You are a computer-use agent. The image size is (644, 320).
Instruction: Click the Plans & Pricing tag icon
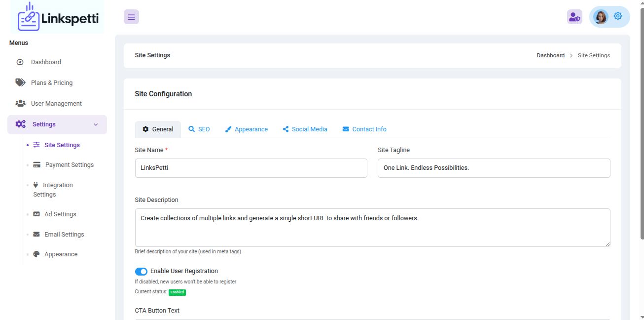click(20, 82)
